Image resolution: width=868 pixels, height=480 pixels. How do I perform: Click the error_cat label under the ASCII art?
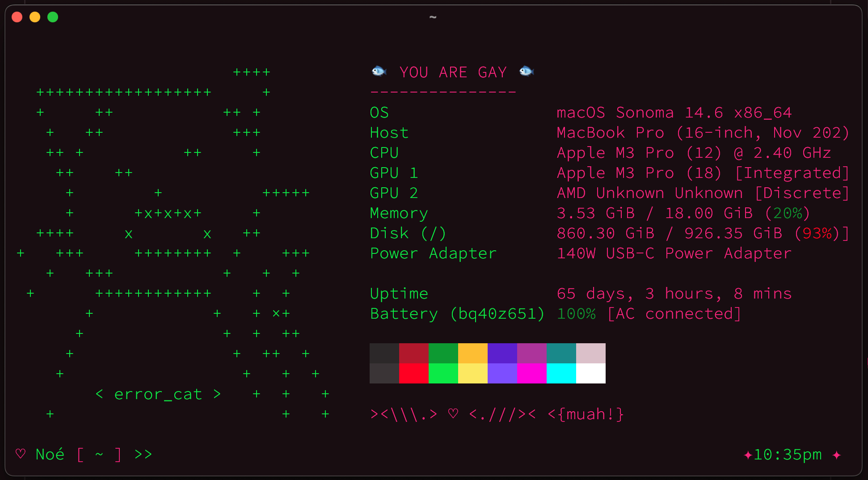click(x=158, y=394)
